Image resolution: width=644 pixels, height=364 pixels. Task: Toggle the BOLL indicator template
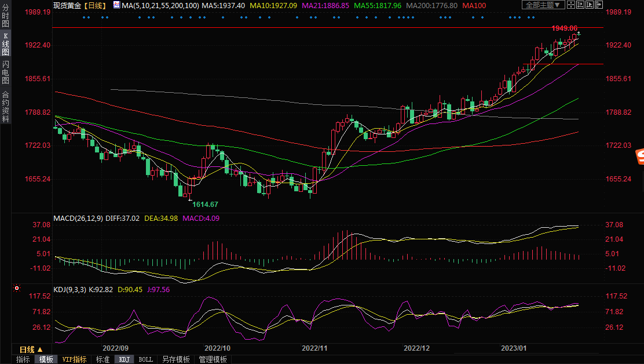(x=146, y=359)
